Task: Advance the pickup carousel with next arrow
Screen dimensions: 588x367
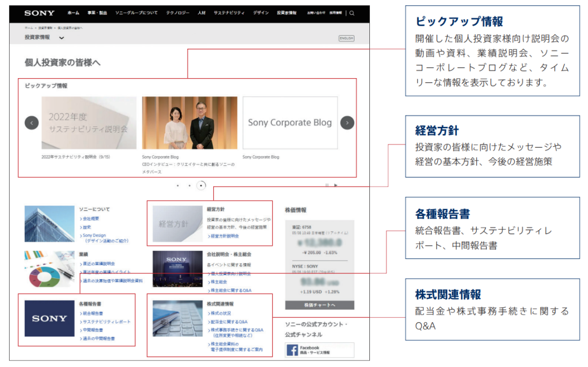Action: (347, 123)
